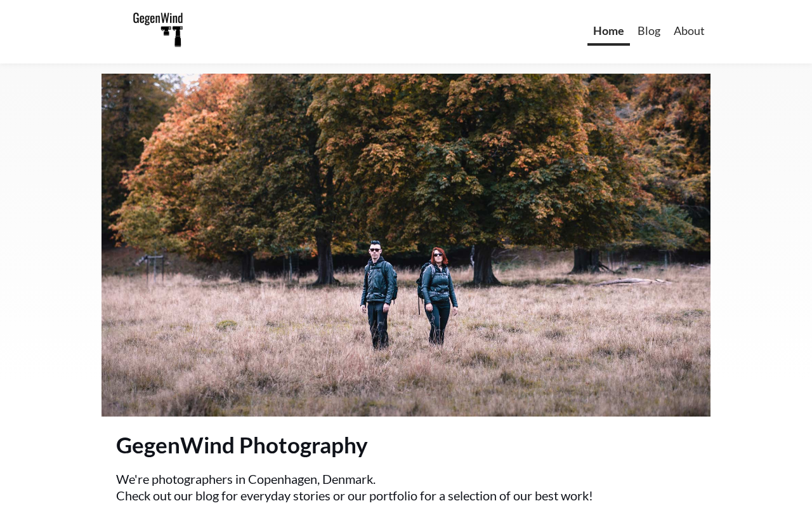Click the phrase best work in the description
The height and width of the screenshot is (508, 812).
(x=561, y=496)
